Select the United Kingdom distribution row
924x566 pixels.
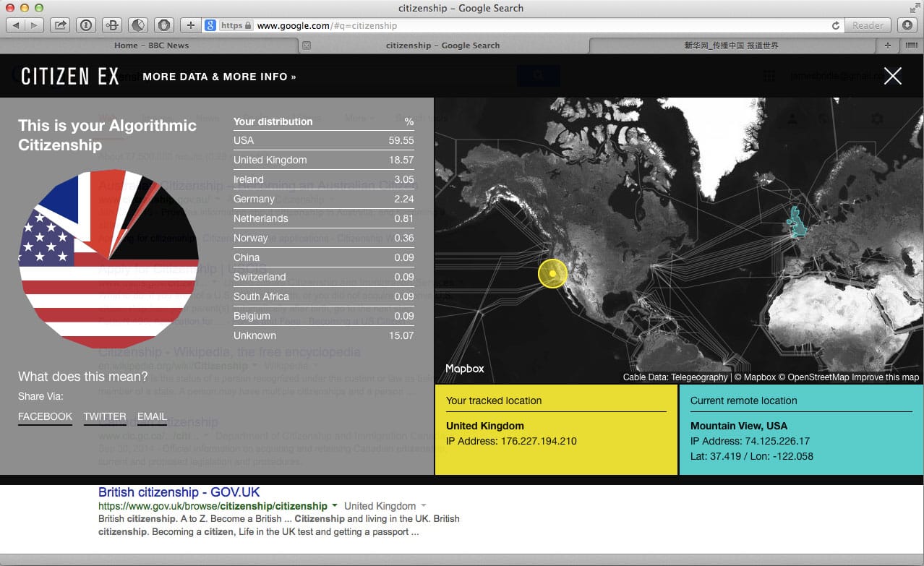tap(324, 160)
